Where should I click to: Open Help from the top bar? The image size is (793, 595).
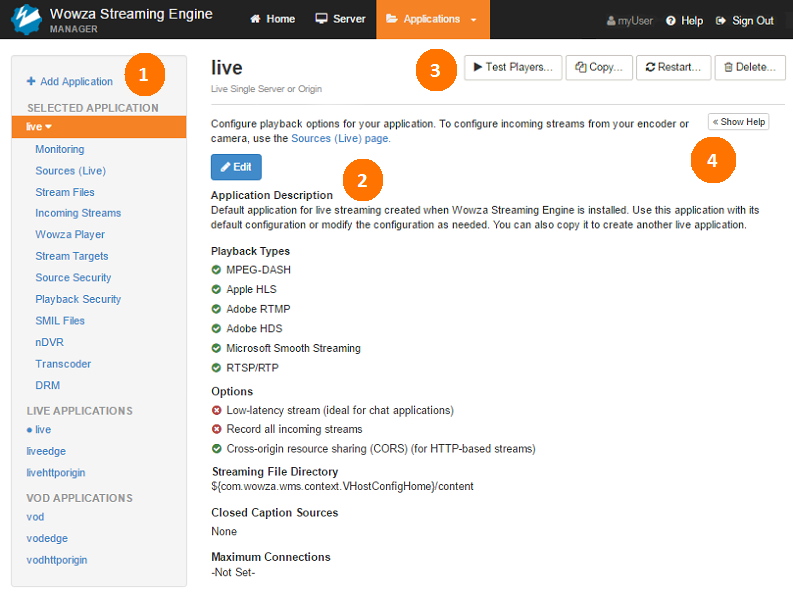point(685,21)
